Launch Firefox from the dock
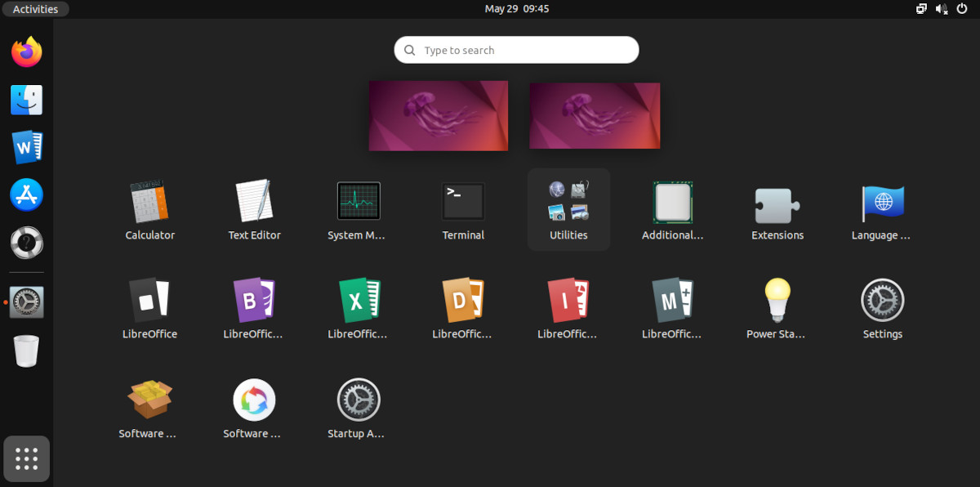The height and width of the screenshot is (487, 980). point(25,51)
